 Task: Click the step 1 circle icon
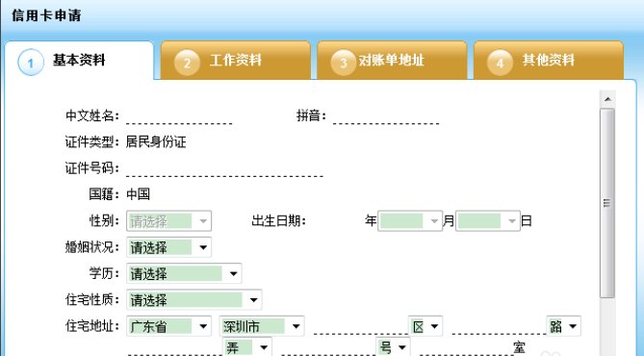pos(31,63)
